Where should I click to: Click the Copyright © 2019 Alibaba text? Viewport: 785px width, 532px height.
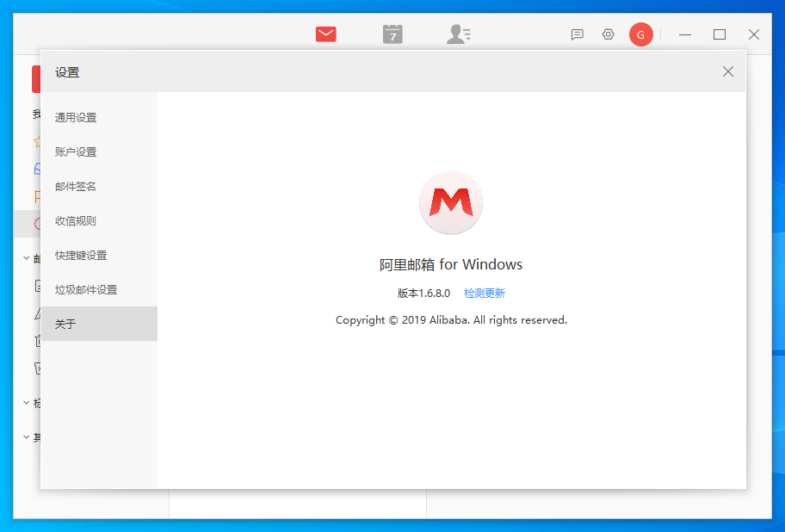[451, 320]
